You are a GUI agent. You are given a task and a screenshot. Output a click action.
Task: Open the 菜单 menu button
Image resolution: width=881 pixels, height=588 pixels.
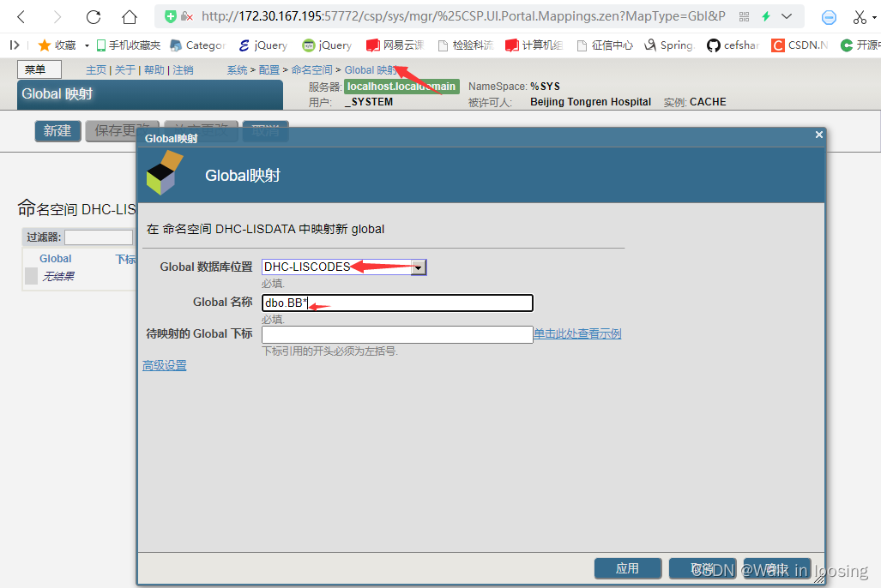pyautogui.click(x=39, y=69)
